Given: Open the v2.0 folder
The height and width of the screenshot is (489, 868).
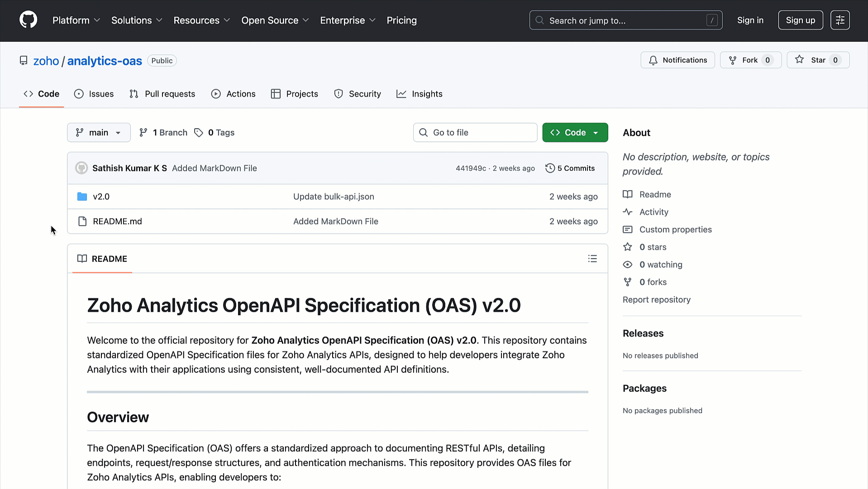Looking at the screenshot, I should [101, 197].
